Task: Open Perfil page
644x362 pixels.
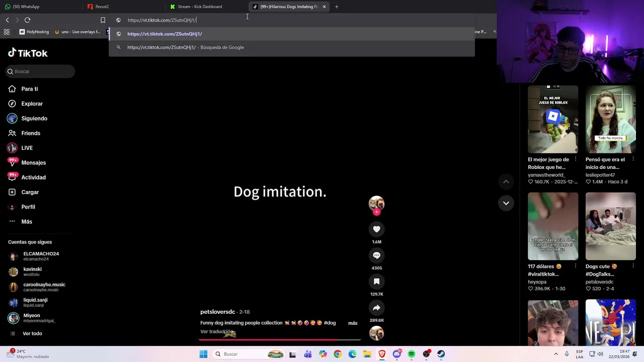Action: 22,207
